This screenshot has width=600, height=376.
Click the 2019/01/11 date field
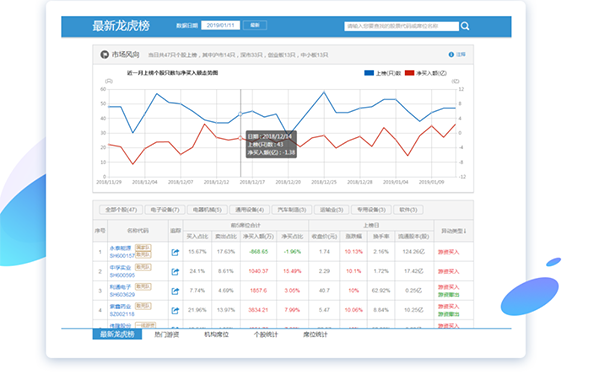click(x=220, y=25)
